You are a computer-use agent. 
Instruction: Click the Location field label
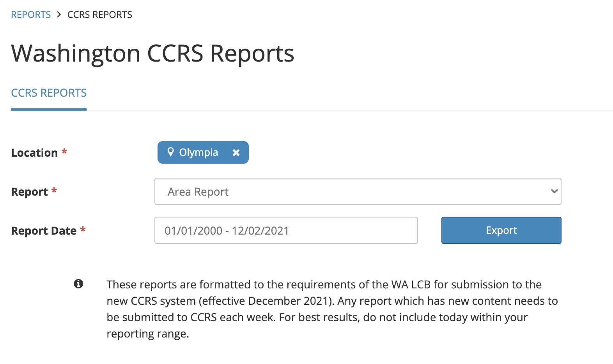pyautogui.click(x=34, y=153)
